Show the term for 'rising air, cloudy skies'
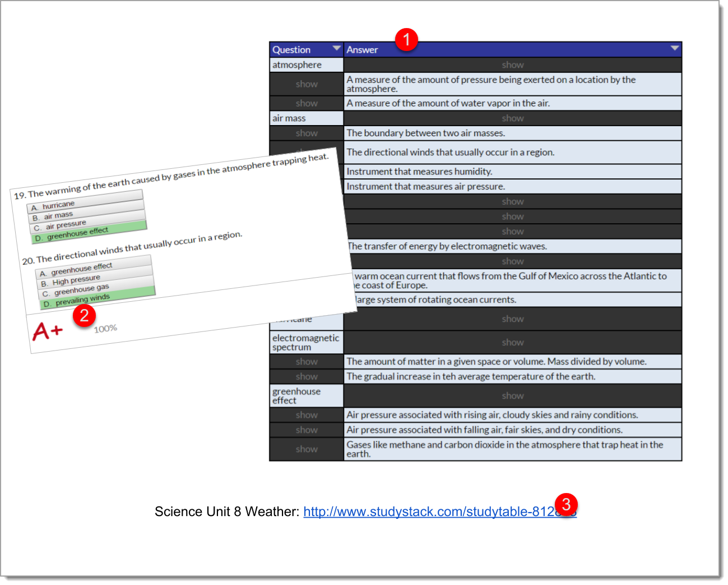The width and height of the screenshot is (728, 585). pyautogui.click(x=307, y=415)
